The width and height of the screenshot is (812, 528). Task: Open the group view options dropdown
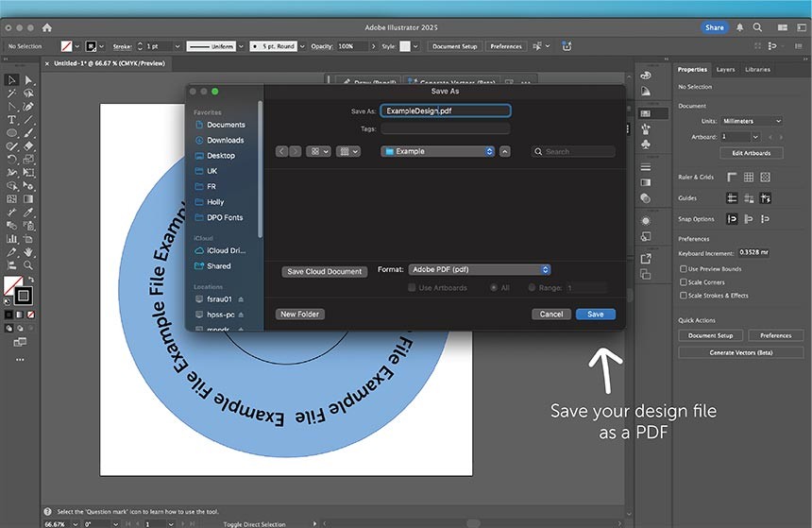348,151
